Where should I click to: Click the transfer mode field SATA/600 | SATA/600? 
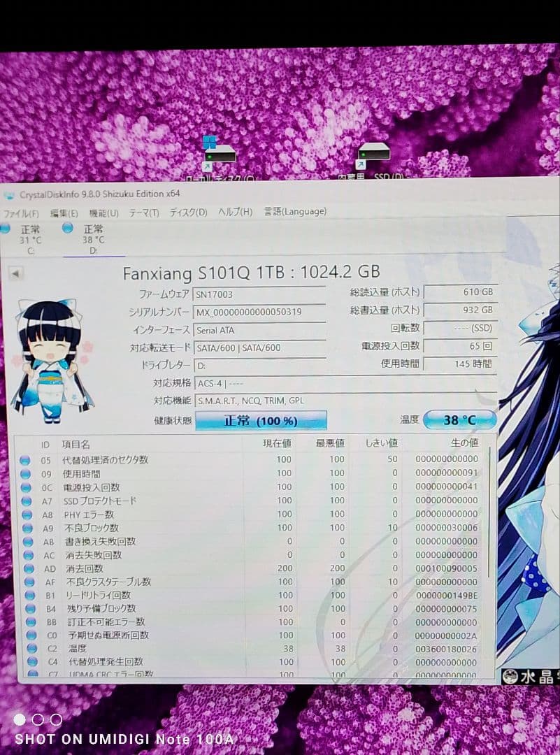pyautogui.click(x=259, y=347)
